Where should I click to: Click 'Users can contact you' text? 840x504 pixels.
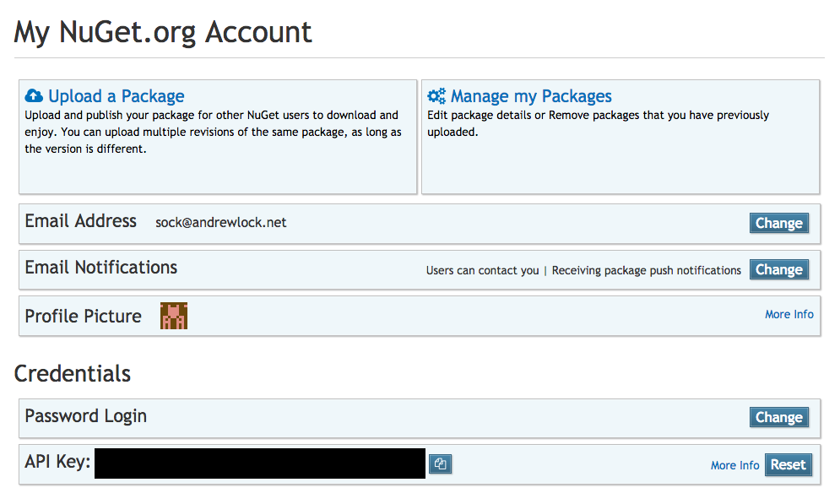coord(482,270)
